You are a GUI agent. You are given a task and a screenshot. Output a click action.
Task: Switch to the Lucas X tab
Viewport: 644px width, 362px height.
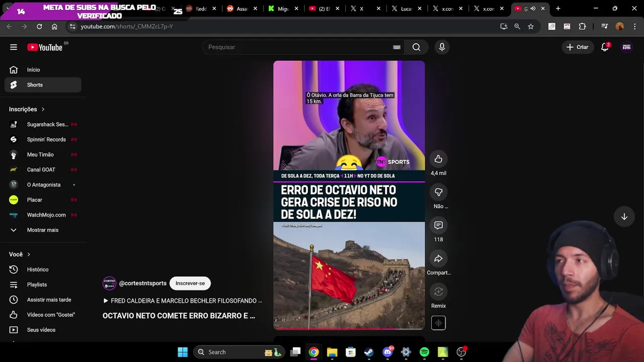[406, 9]
